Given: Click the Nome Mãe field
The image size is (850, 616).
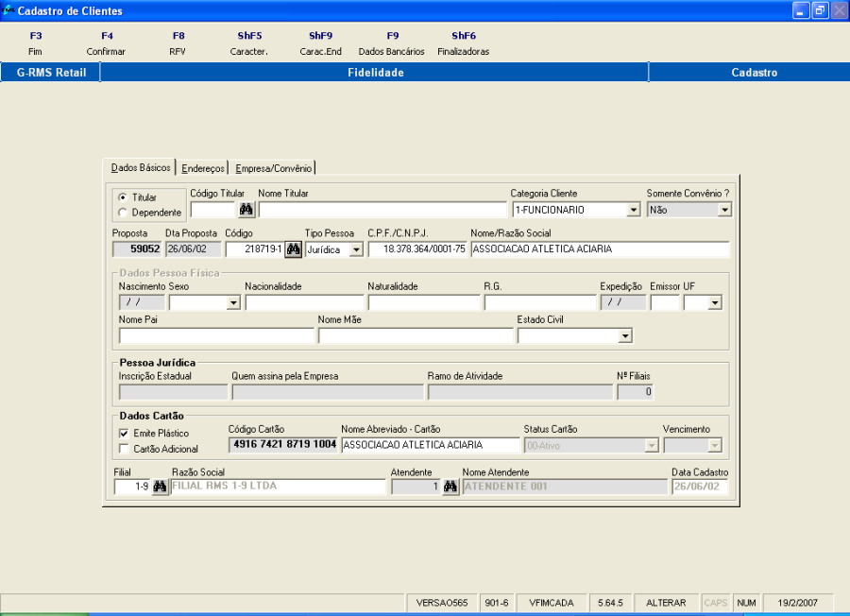Looking at the screenshot, I should 416,336.
